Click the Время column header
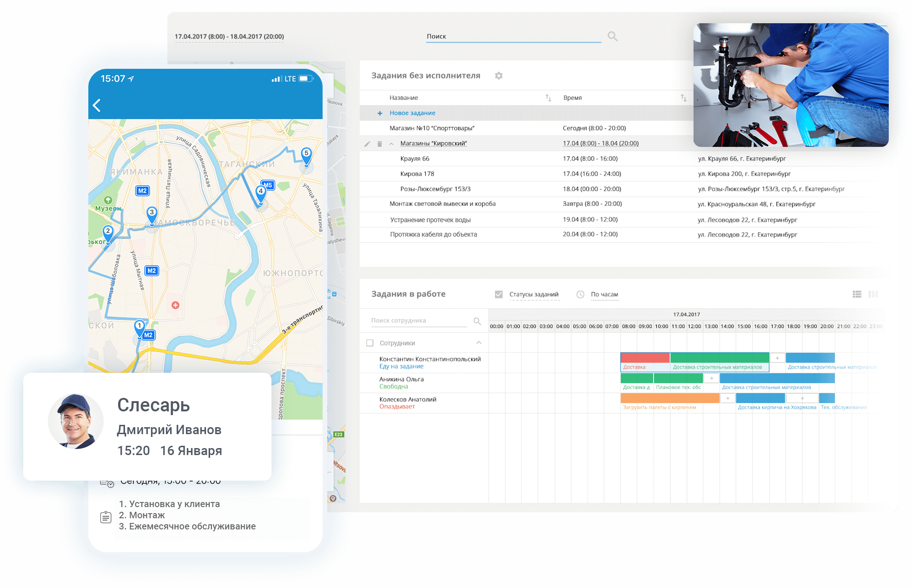 [x=572, y=98]
